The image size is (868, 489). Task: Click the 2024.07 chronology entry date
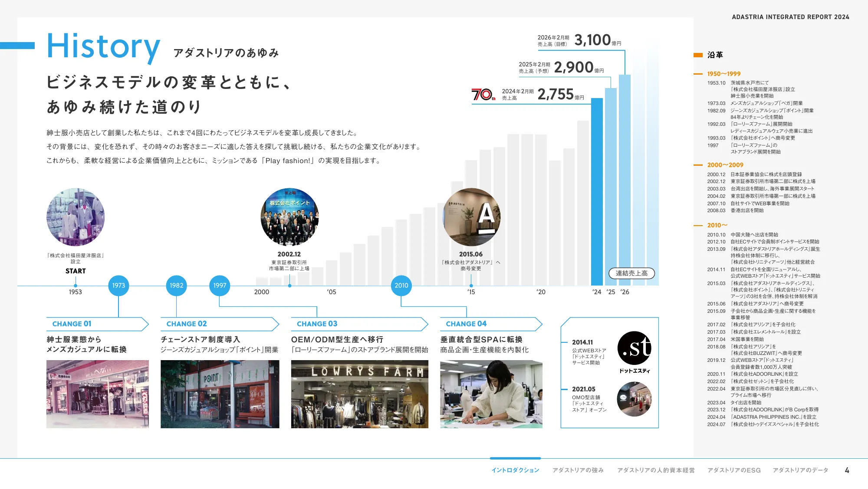click(x=716, y=424)
